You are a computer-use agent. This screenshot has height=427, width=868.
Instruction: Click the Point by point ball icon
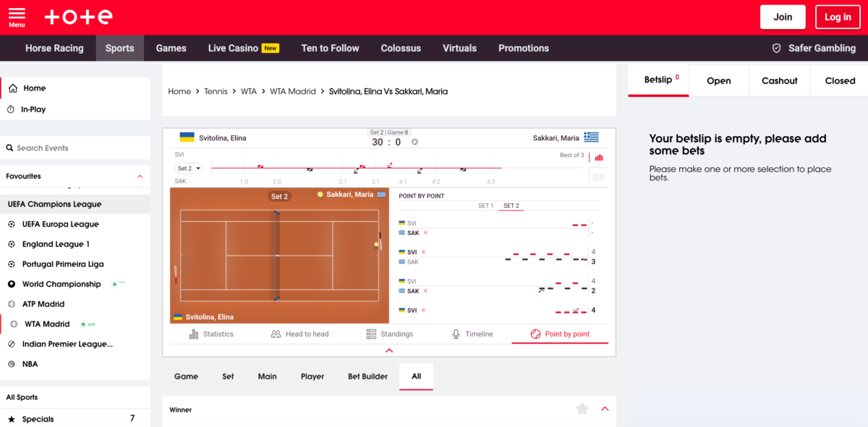535,334
